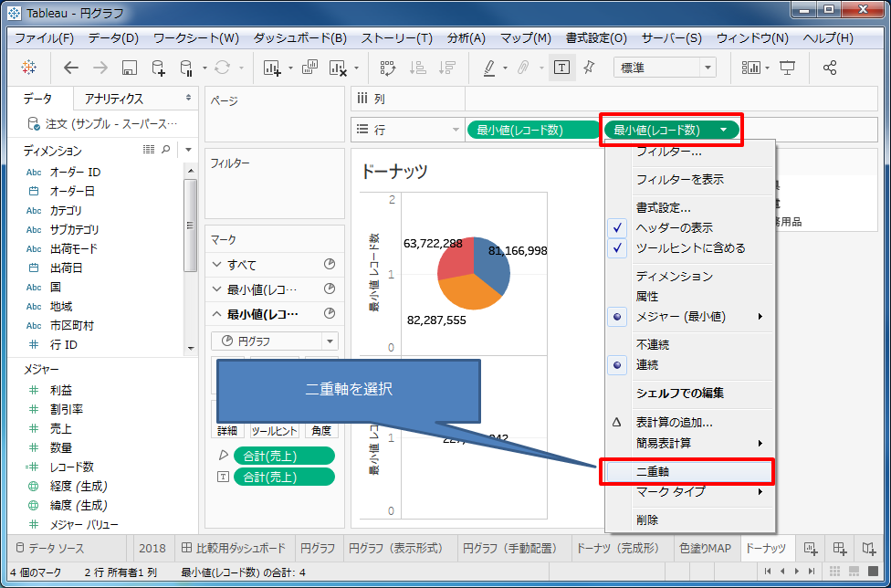Select 売上 measure in data pane

pyautogui.click(x=61, y=428)
